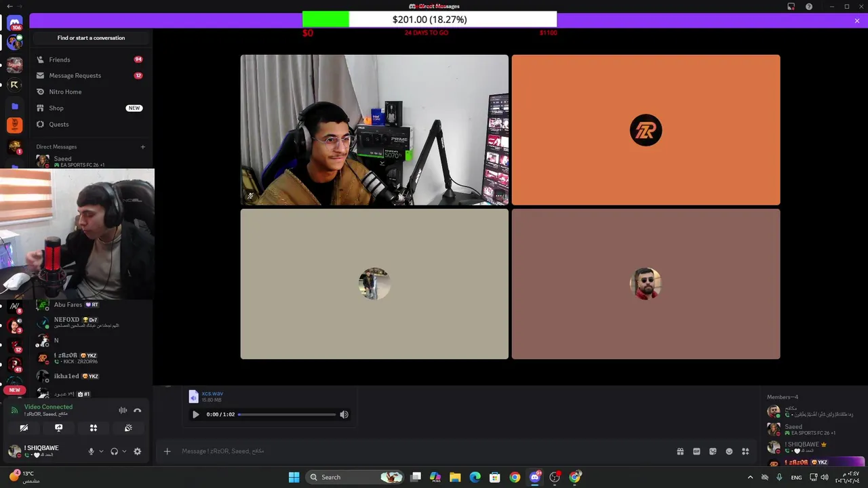Open the emoji picker
The width and height of the screenshot is (868, 488).
click(x=729, y=451)
